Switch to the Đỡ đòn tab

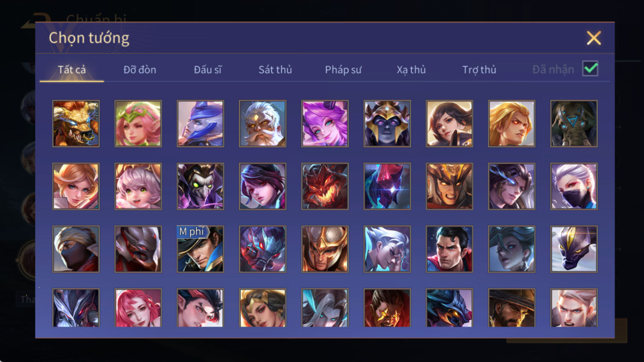(140, 70)
